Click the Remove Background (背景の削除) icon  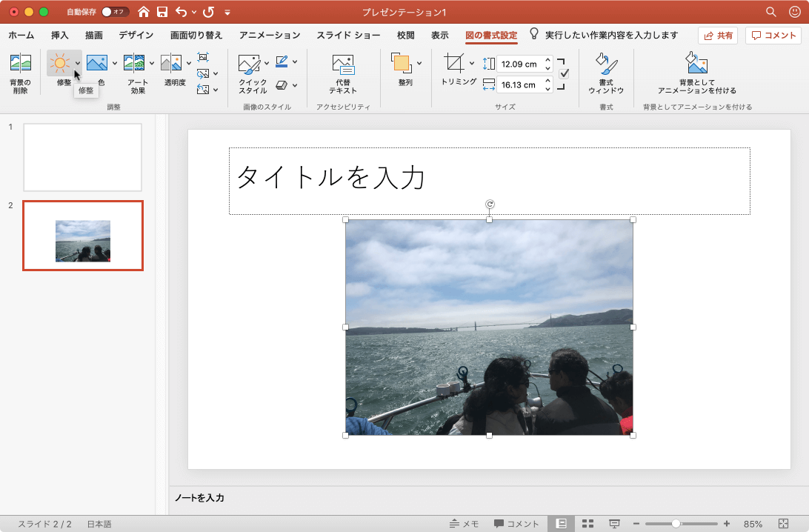point(20,64)
